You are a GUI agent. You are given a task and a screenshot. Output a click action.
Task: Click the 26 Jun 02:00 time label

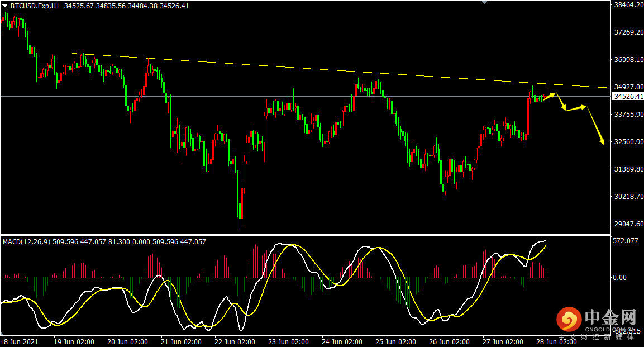449,341
